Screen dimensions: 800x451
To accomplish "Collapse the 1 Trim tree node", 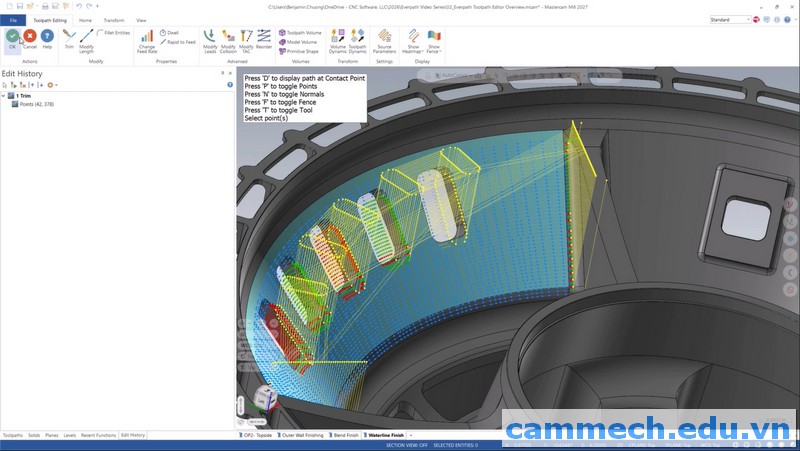I will point(4,96).
